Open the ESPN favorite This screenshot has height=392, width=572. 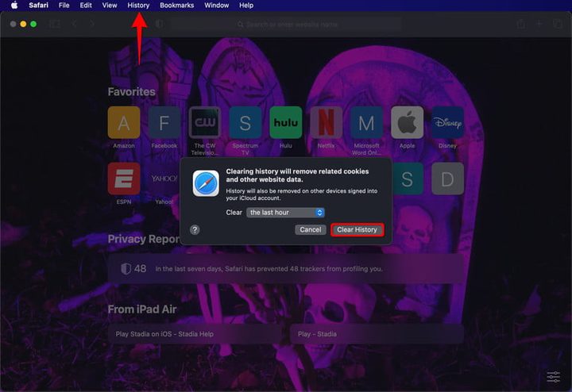pyautogui.click(x=124, y=179)
